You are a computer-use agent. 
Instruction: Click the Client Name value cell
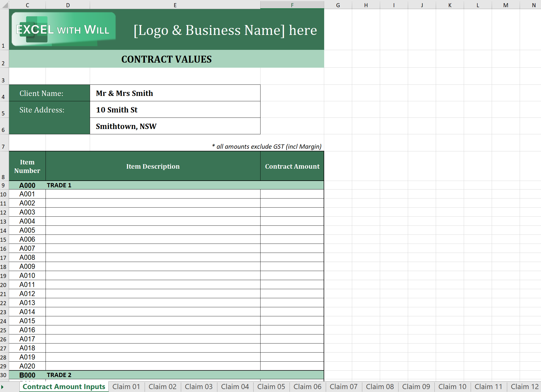pyautogui.click(x=175, y=93)
